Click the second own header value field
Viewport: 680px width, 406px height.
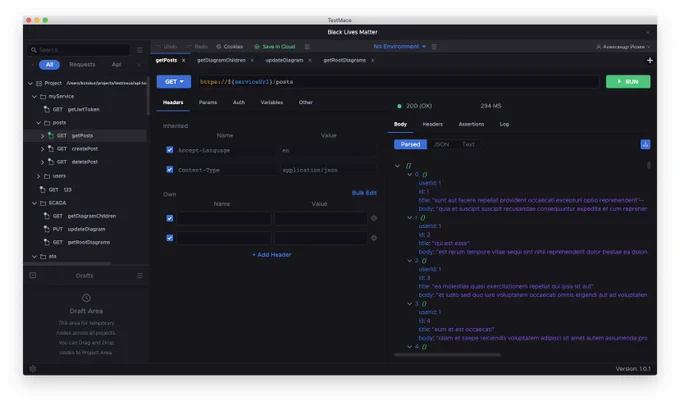pyautogui.click(x=320, y=238)
